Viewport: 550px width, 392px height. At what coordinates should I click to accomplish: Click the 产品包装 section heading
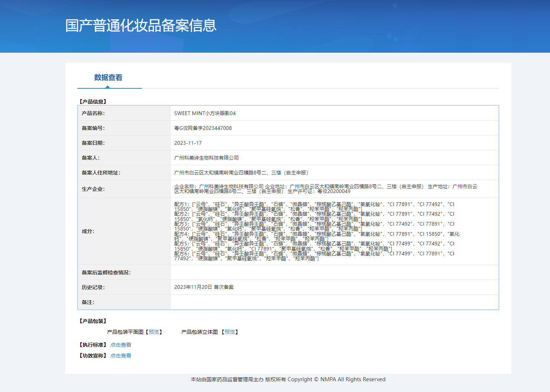pyautogui.click(x=93, y=321)
